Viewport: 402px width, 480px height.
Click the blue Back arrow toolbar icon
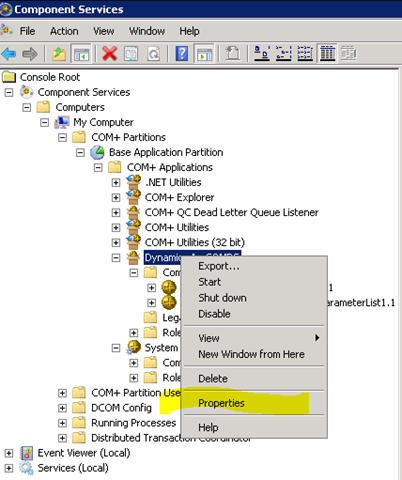(x=9, y=53)
